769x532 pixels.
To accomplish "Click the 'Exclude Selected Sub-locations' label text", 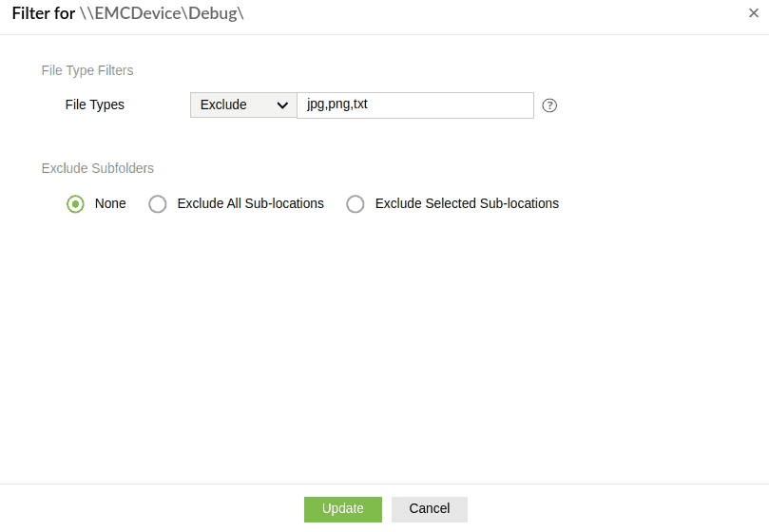I will 467,203.
